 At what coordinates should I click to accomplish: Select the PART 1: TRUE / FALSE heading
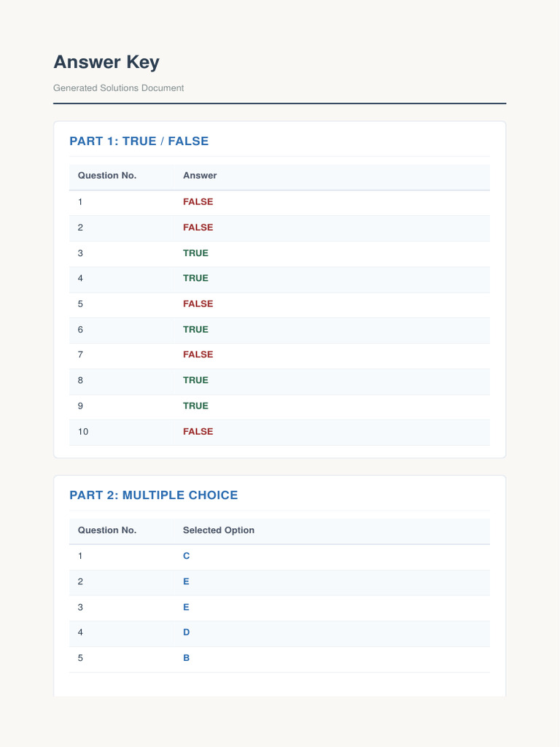139,141
